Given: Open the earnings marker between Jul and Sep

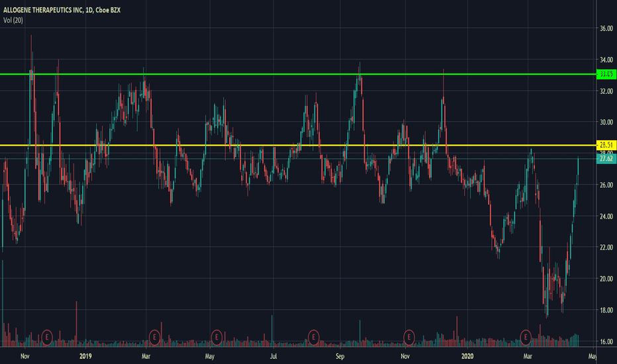Looking at the screenshot, I should (313, 338).
